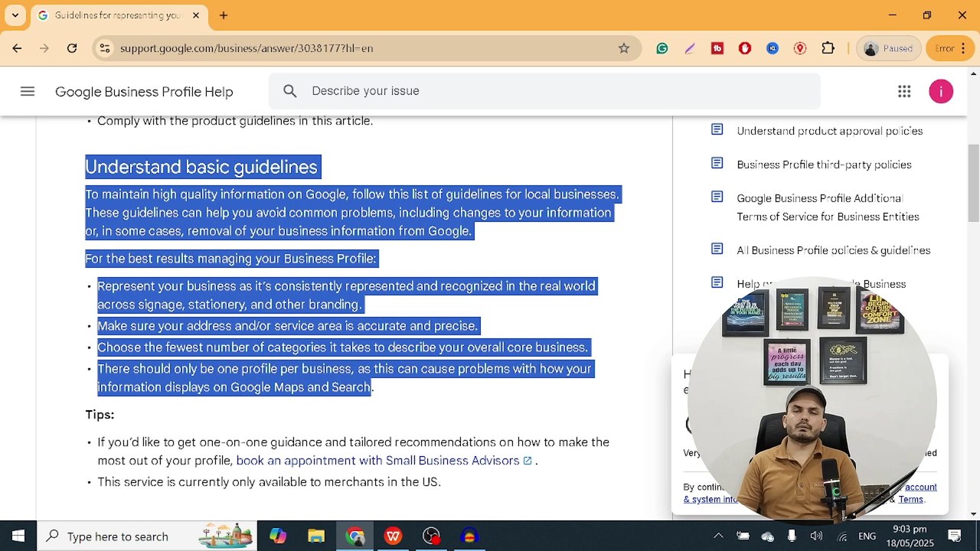The height and width of the screenshot is (551, 980).
Task: Open WPS Office from the taskbar
Action: coord(393,536)
